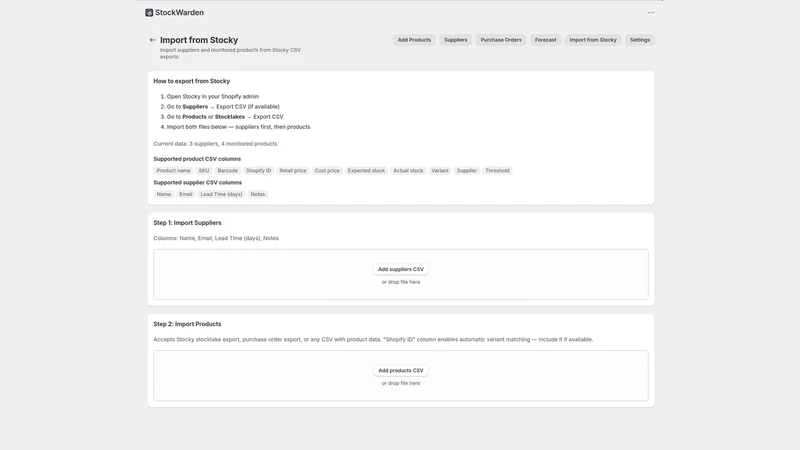Click the StockWarden app name text

coord(179,13)
